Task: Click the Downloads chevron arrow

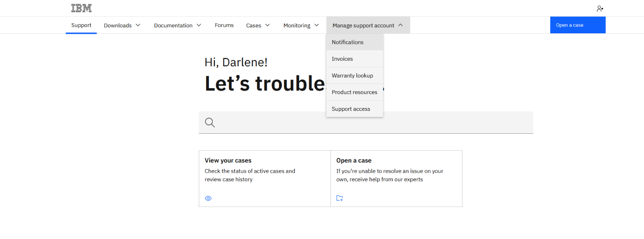Action: 138,25
